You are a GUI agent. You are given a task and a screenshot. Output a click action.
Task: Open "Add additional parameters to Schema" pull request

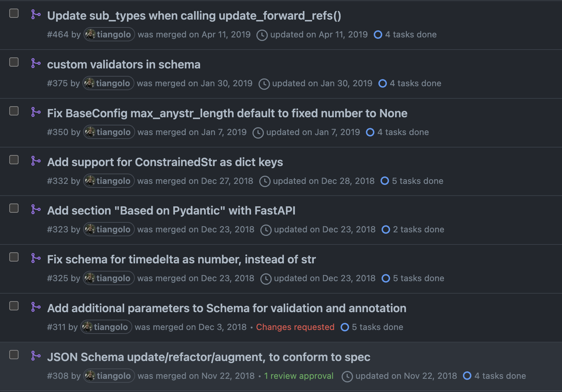click(x=226, y=308)
